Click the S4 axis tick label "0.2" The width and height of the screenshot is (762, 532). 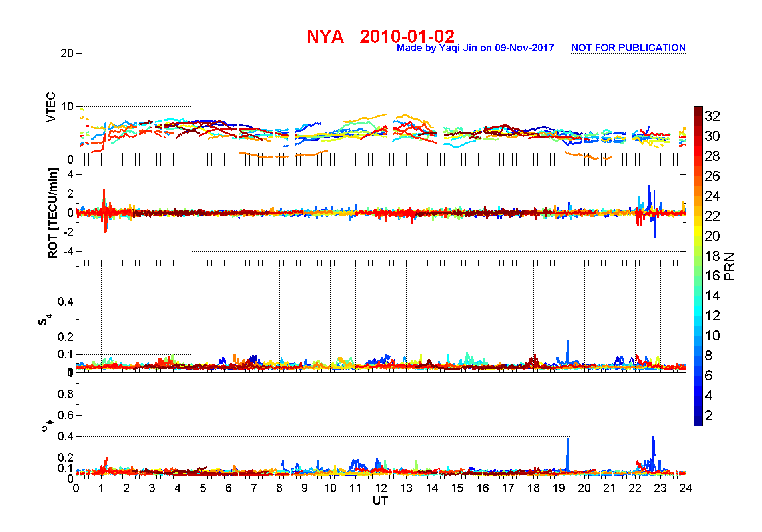(66, 337)
